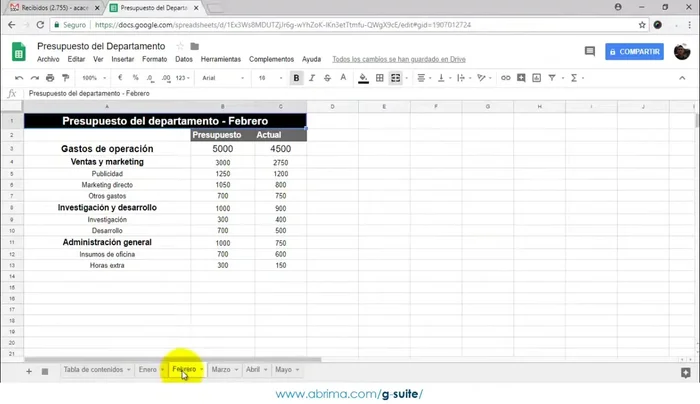The width and height of the screenshot is (700, 404).
Task: Open the Arial font dropdown
Action: pyautogui.click(x=222, y=77)
